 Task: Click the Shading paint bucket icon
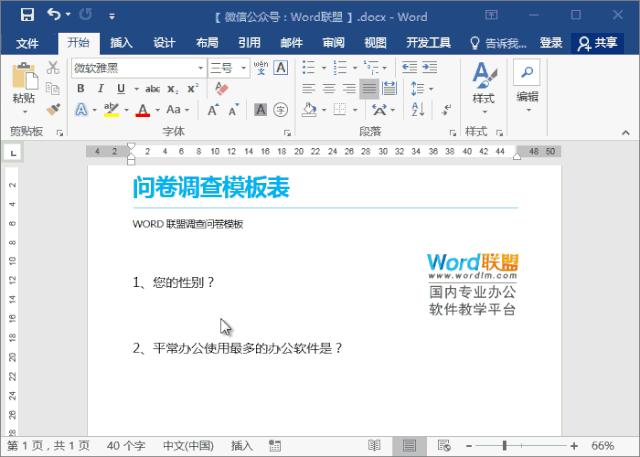pyautogui.click(x=309, y=110)
